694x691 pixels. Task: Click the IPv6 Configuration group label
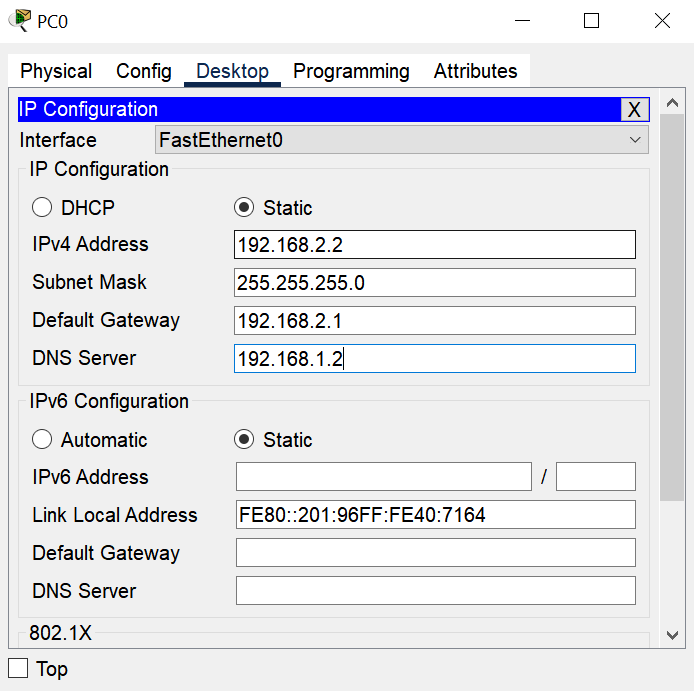coord(109,401)
